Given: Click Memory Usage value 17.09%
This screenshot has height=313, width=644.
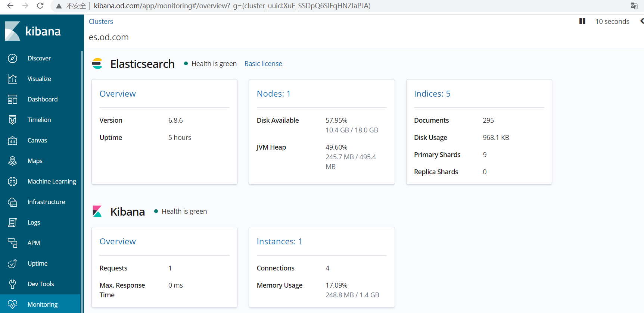Looking at the screenshot, I should [336, 285].
